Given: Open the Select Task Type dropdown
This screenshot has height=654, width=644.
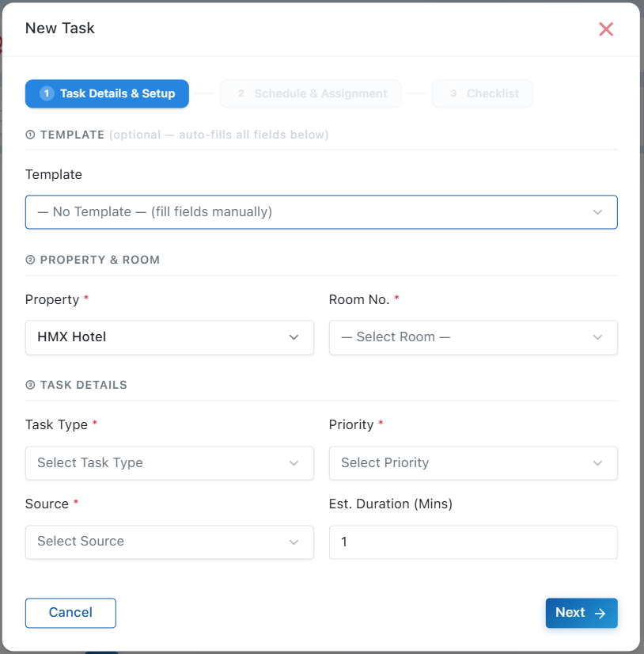Looking at the screenshot, I should pyautogui.click(x=169, y=463).
